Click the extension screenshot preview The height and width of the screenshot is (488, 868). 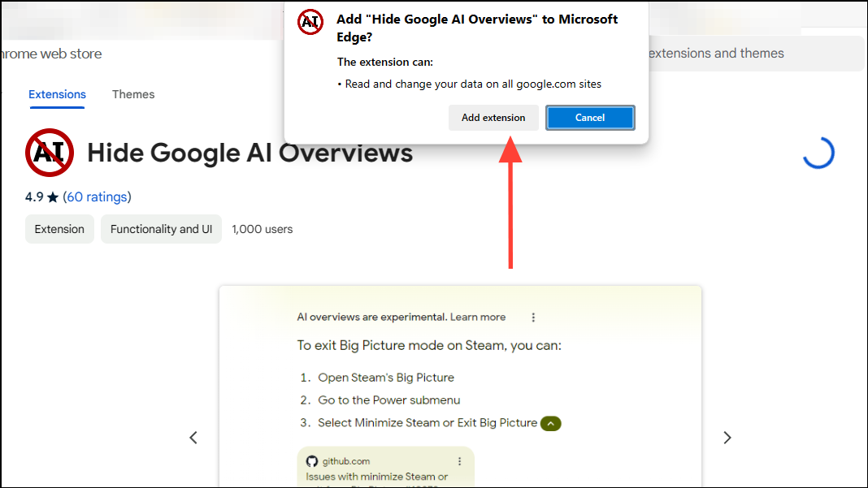[x=460, y=387]
